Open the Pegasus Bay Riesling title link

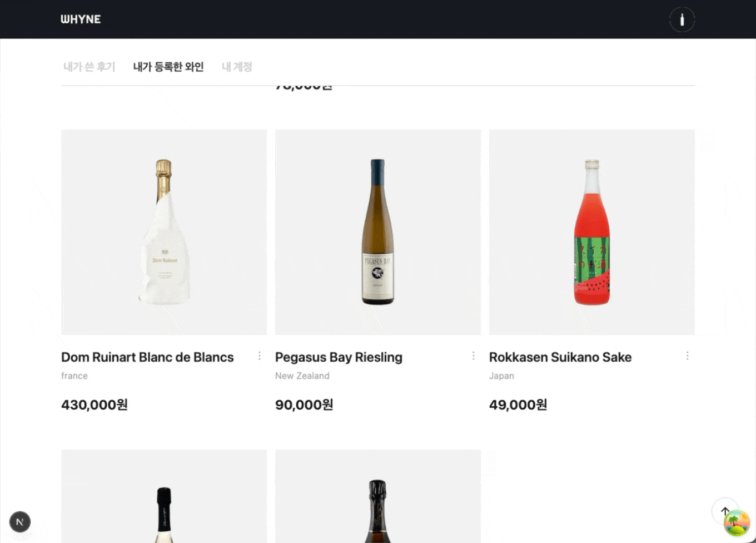click(339, 357)
